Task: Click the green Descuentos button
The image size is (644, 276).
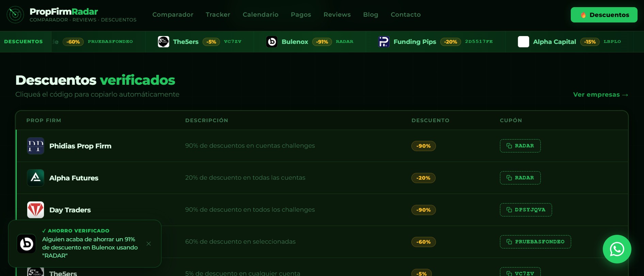Action: 604,15
